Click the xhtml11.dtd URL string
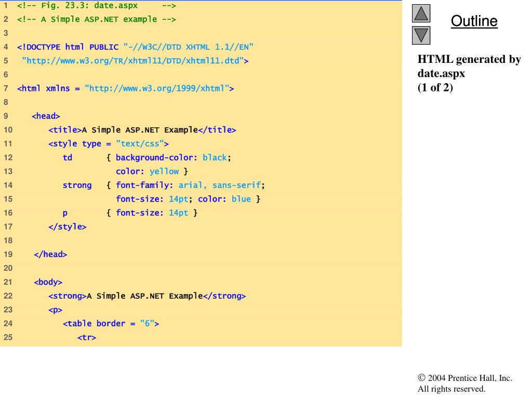The width and height of the screenshot is (532, 399). (x=135, y=61)
